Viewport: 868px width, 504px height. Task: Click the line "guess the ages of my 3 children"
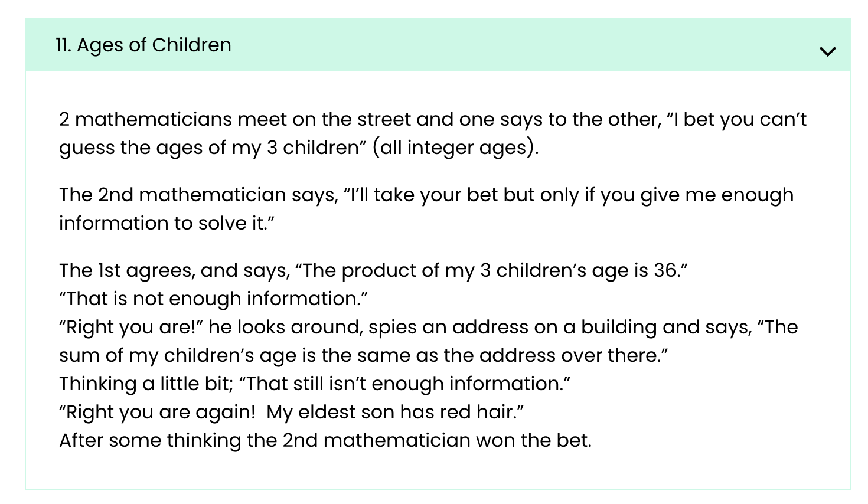click(x=213, y=148)
